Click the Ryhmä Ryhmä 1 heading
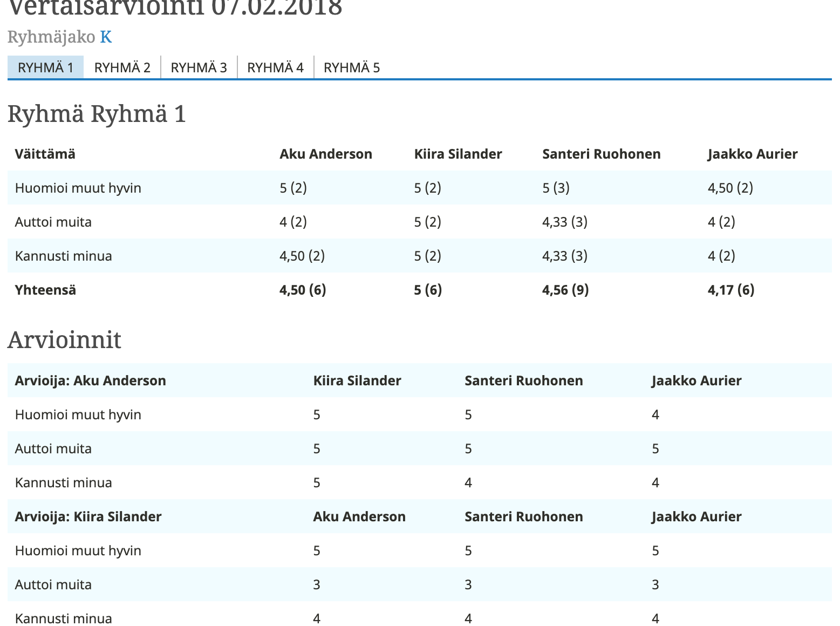Screen dimensions: 840x626 pyautogui.click(x=97, y=114)
